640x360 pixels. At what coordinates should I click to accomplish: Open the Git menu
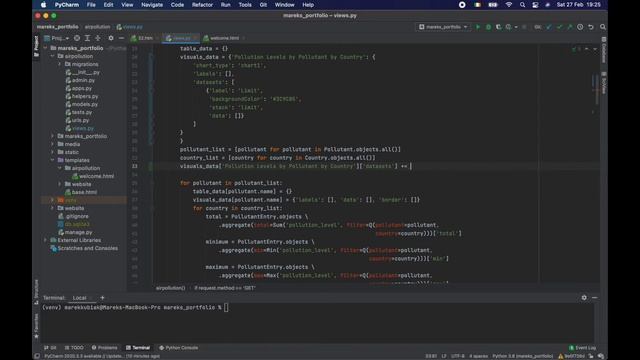point(263,5)
